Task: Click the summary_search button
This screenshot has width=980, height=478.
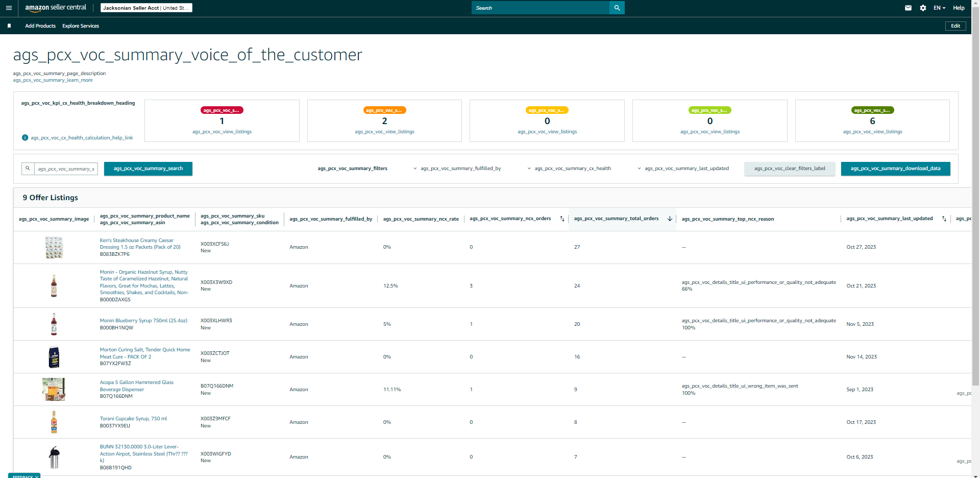Action: pos(148,169)
